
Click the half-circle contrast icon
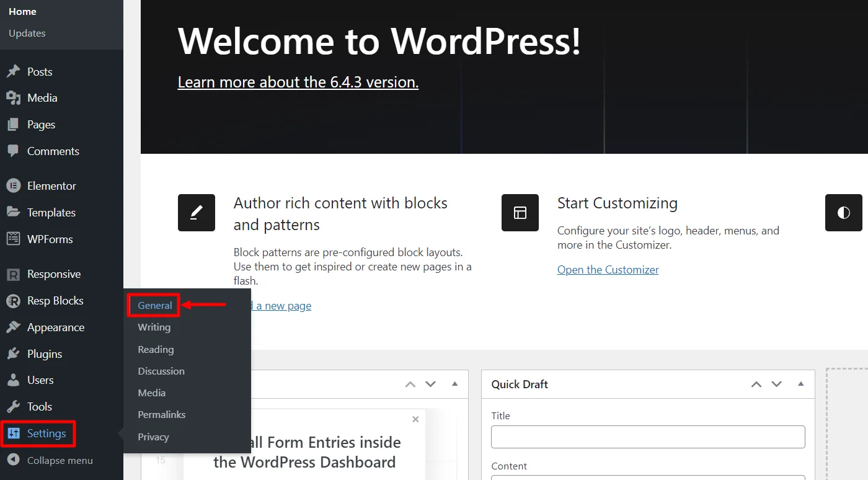point(844,213)
